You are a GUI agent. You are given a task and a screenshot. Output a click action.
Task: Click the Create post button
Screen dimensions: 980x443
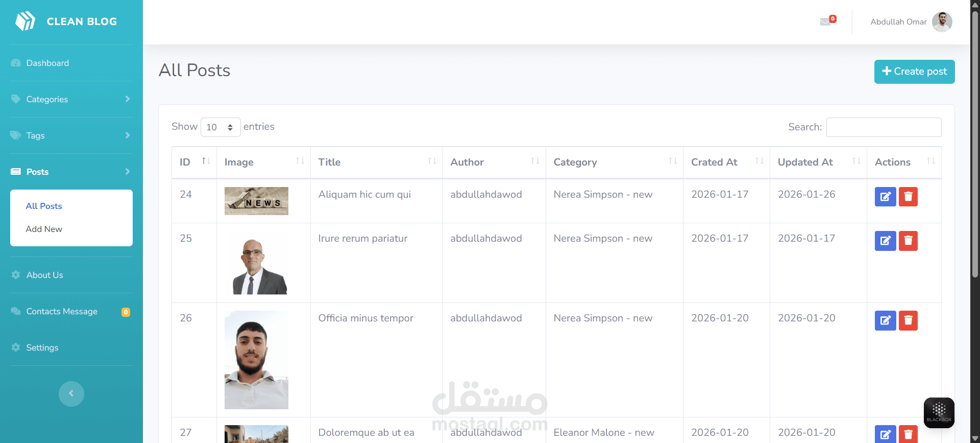(x=914, y=72)
